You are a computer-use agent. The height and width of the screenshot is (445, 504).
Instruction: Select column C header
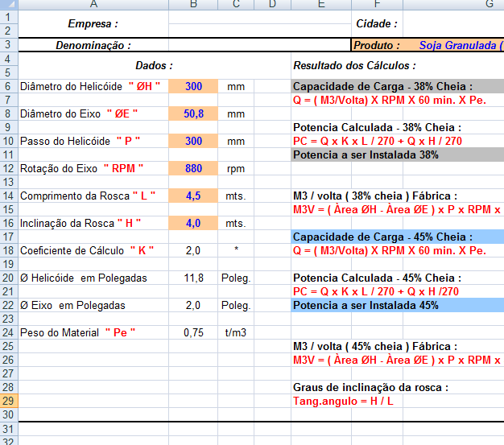click(235, 5)
